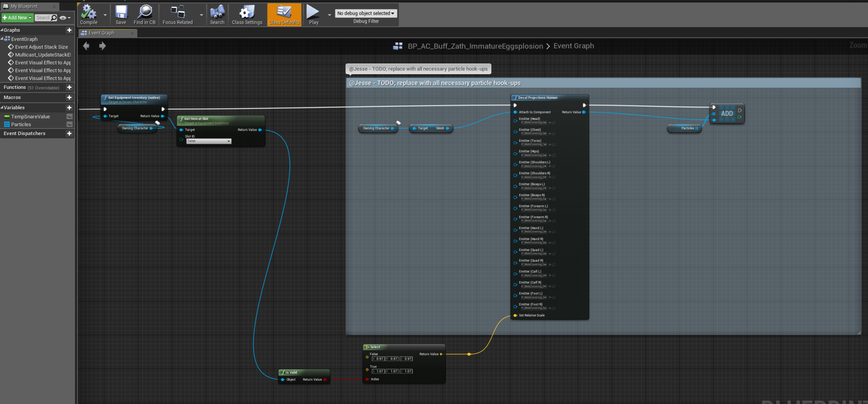Select the My Blueprint tab

point(24,7)
